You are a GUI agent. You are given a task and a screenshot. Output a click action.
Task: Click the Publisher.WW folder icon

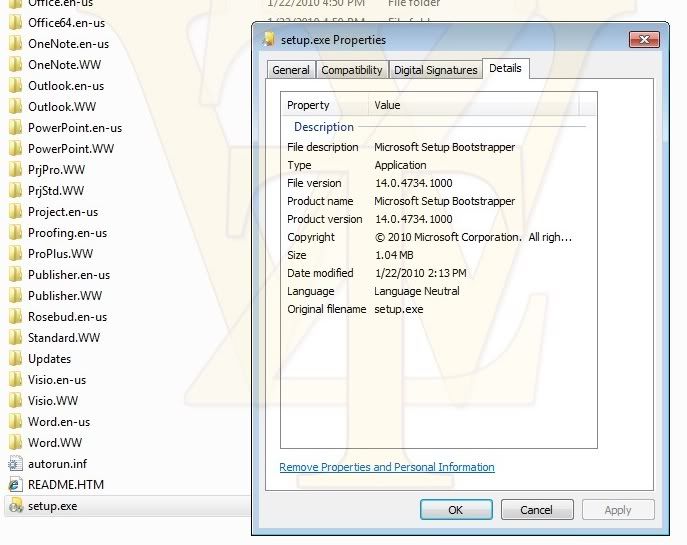tap(15, 296)
